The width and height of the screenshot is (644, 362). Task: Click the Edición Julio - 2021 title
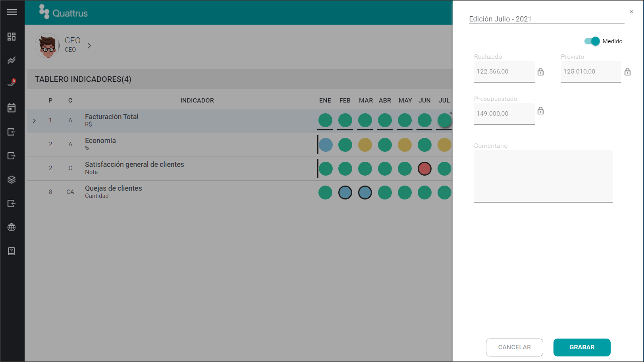pos(500,19)
